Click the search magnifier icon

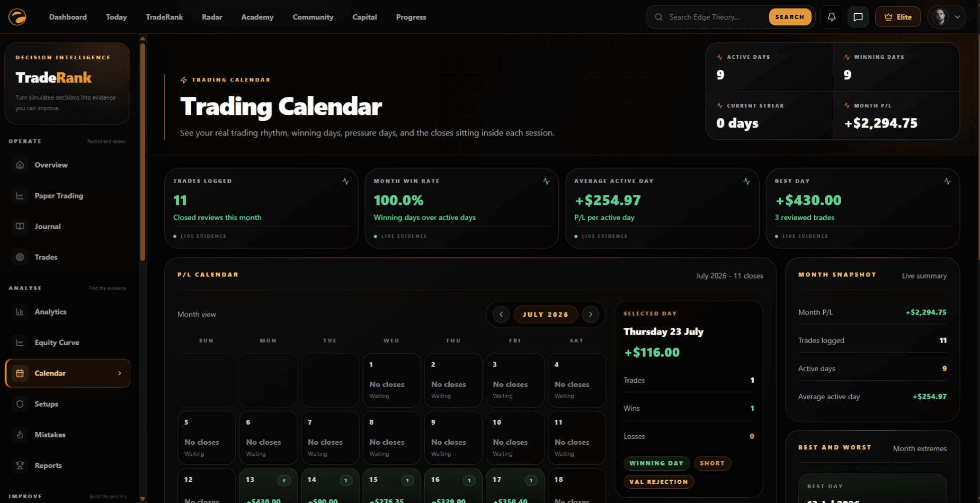point(658,17)
